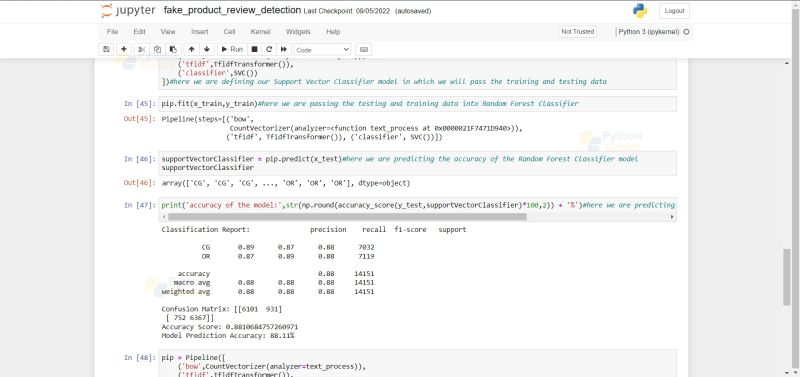
Task: Open the Insert menu
Action: (199, 32)
